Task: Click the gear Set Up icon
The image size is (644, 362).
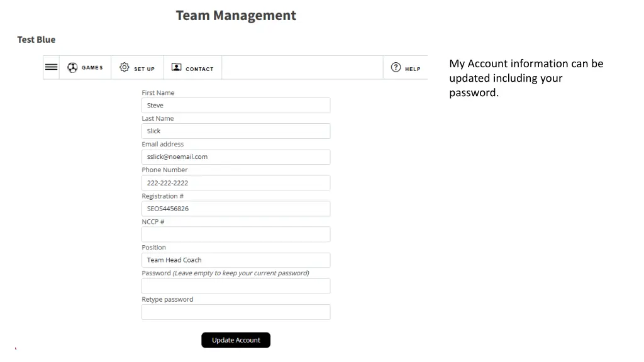Action: [125, 67]
